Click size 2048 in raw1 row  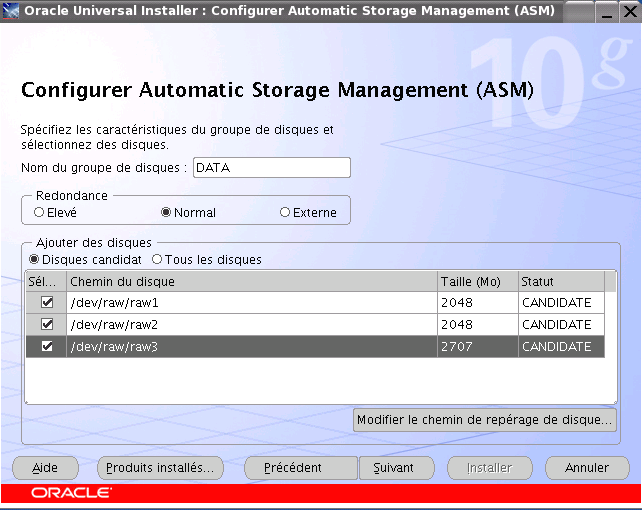(x=478, y=303)
